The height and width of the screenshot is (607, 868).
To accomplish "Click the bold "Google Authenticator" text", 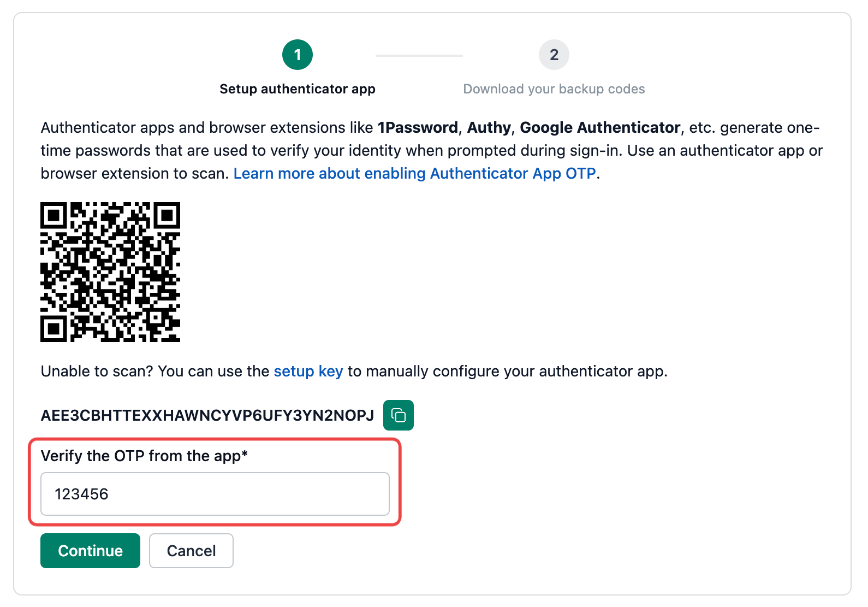I will pyautogui.click(x=600, y=127).
